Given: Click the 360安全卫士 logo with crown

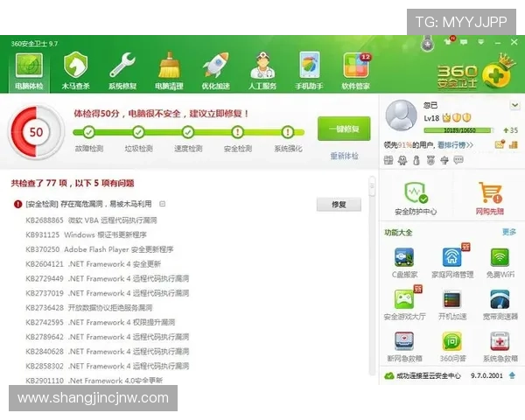Looking at the screenshot, I should tap(477, 73).
